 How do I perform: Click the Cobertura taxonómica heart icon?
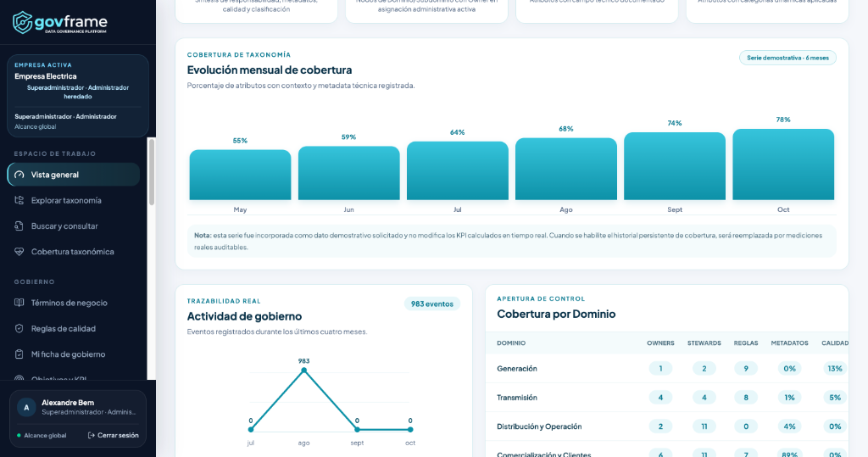19,252
